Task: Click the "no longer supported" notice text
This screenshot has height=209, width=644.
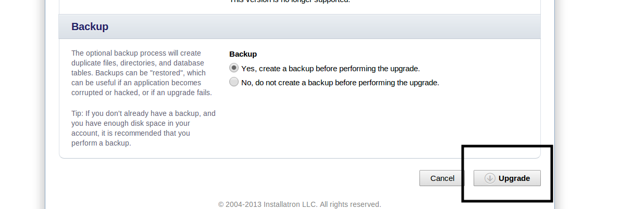Action: [290, 1]
